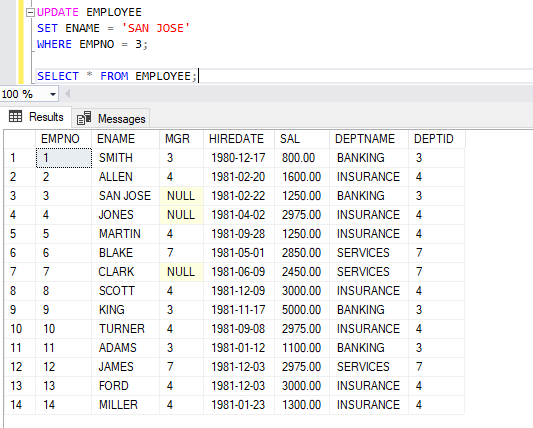Switch to the Results tab

pos(36,117)
